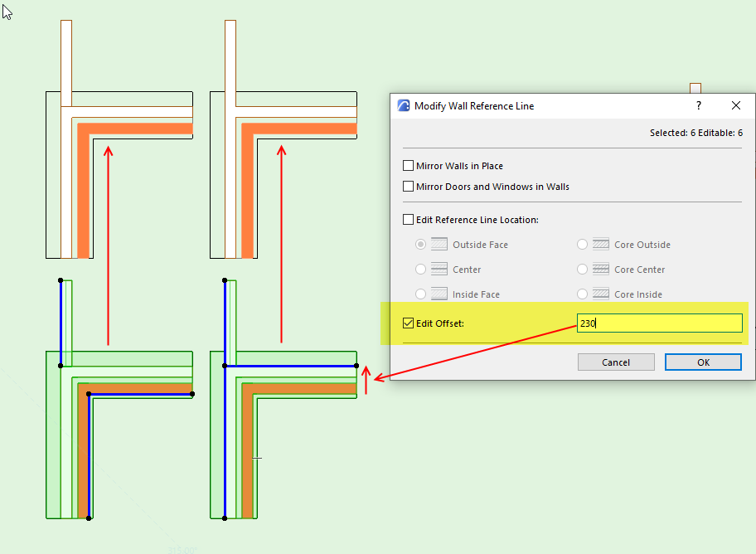This screenshot has height=554, width=756.
Task: Choose the Core Inside radio option
Action: tap(582, 294)
